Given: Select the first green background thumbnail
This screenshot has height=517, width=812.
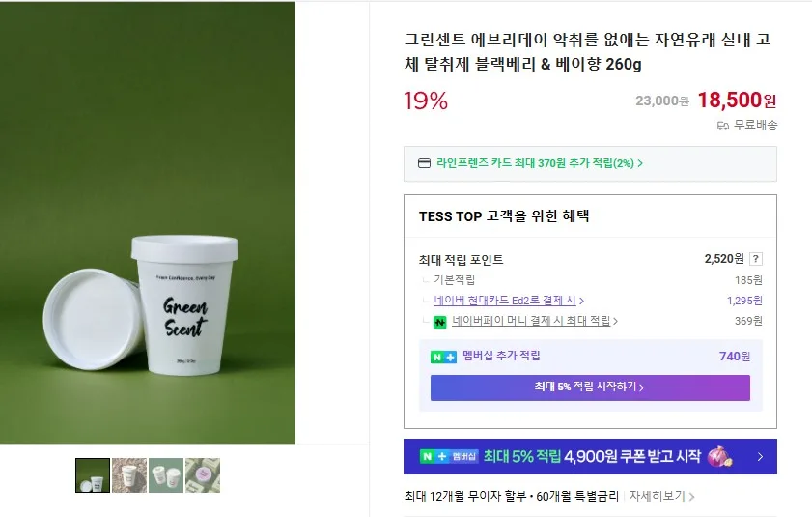Looking at the screenshot, I should click(93, 475).
